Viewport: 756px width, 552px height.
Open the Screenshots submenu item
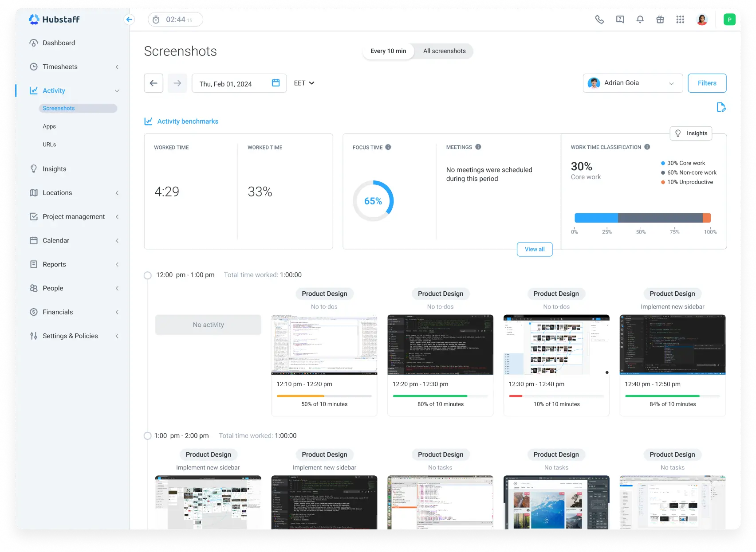pyautogui.click(x=78, y=108)
